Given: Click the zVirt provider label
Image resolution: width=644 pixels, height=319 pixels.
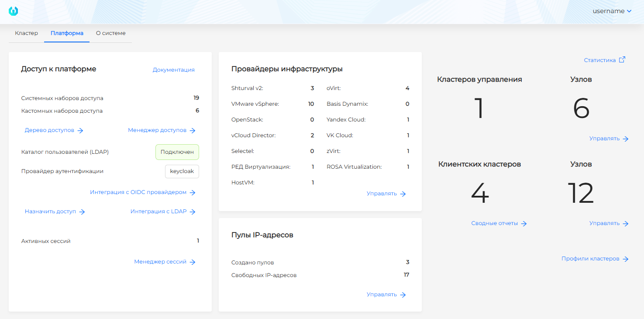Looking at the screenshot, I should coord(334,151).
